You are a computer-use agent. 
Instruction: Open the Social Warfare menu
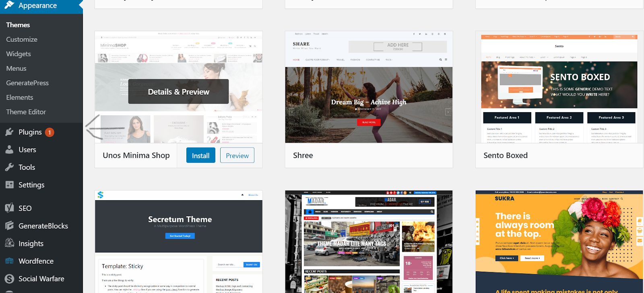pos(41,279)
